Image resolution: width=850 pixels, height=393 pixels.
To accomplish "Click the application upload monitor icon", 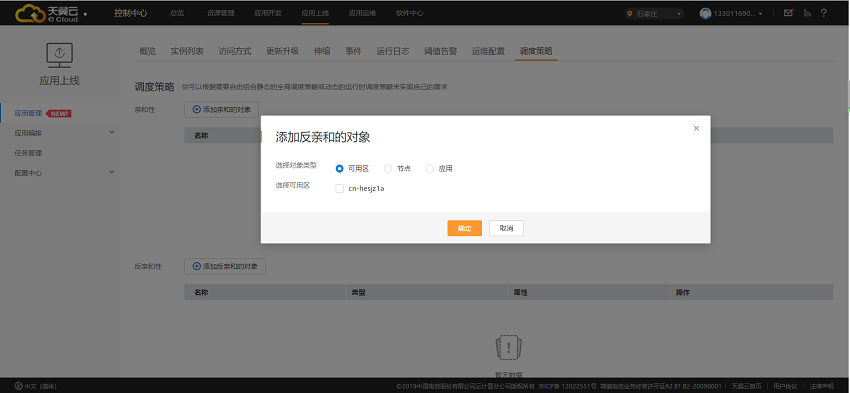I will 60,56.
